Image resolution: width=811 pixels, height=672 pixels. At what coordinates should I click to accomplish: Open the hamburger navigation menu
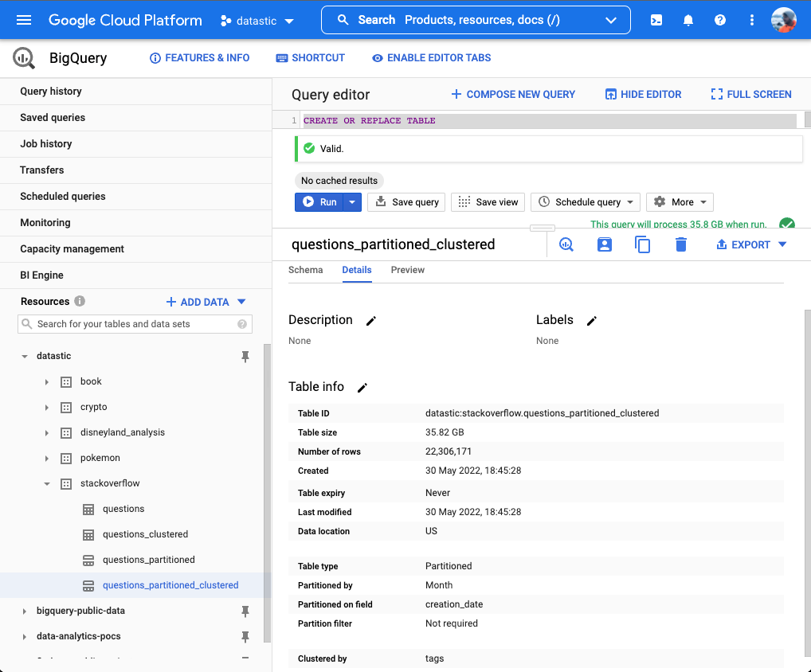(x=24, y=20)
